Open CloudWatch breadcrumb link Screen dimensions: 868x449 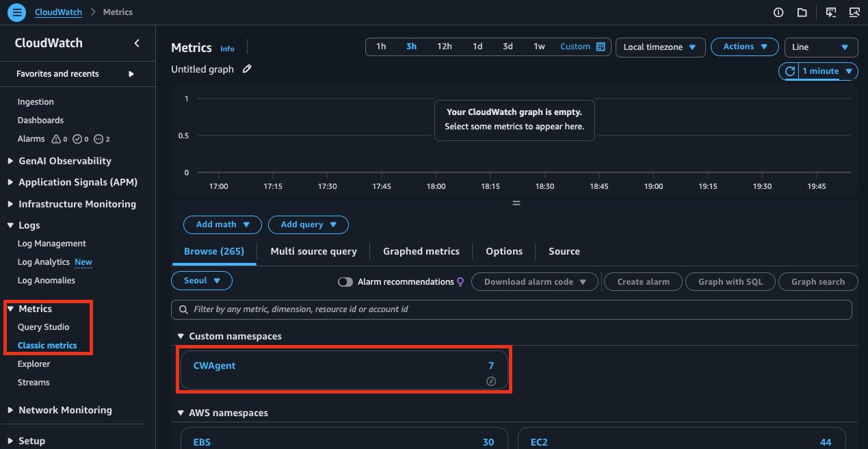[58, 12]
